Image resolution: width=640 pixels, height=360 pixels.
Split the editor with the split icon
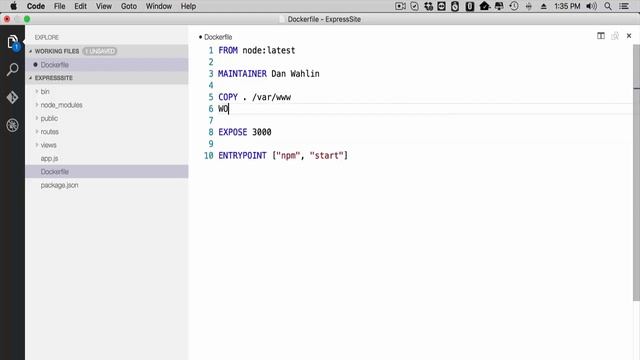(601, 36)
